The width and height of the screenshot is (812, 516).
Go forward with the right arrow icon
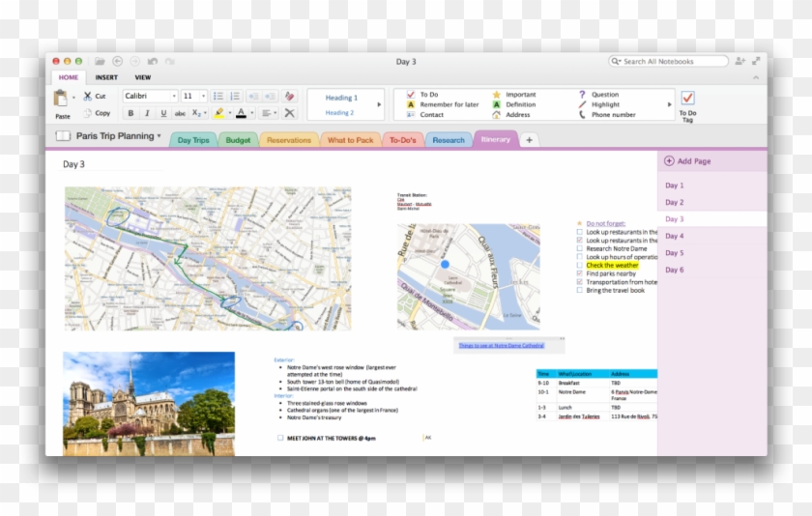[x=134, y=62]
